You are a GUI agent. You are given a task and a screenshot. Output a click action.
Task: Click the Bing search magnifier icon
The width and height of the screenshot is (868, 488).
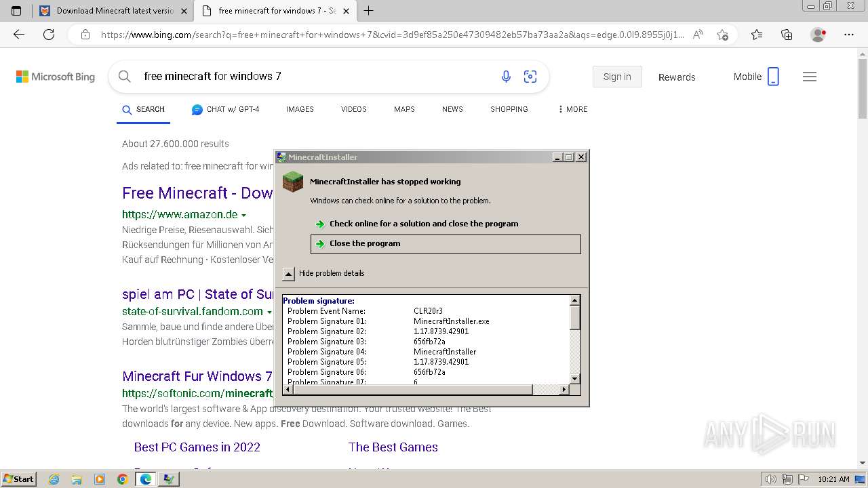click(x=125, y=77)
